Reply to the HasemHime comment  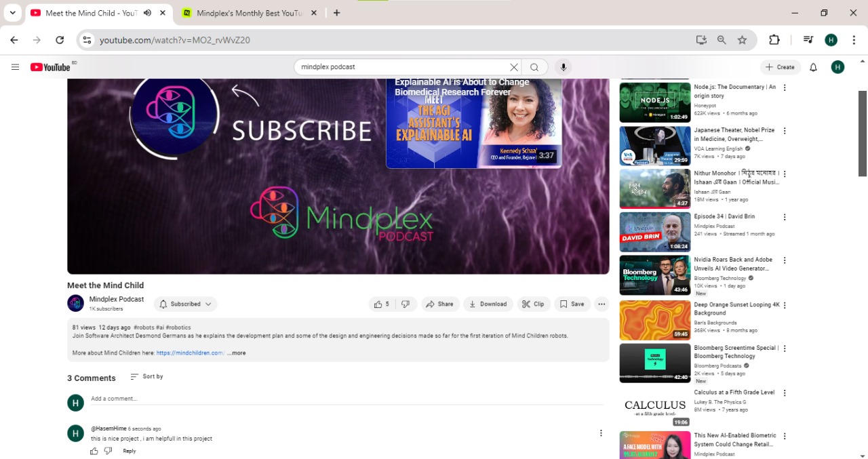tap(130, 451)
